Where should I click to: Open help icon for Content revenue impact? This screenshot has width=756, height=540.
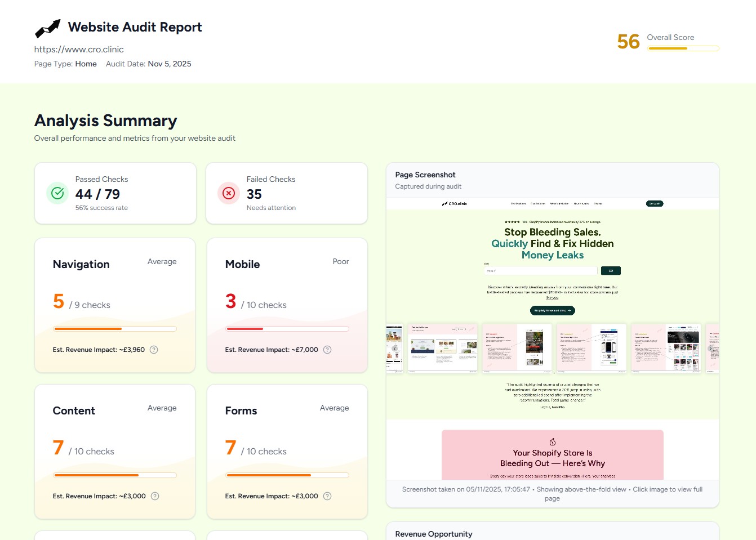[x=155, y=496]
